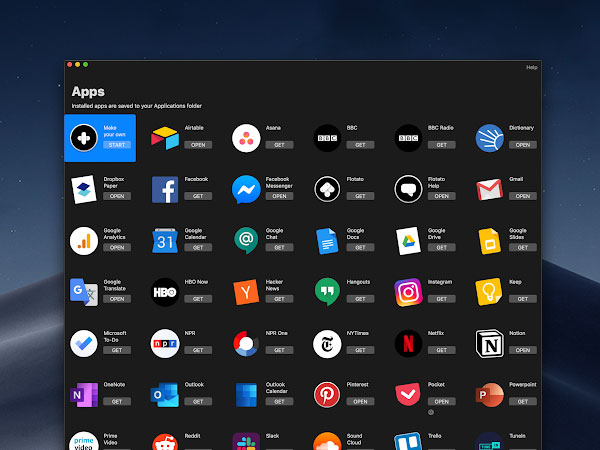
Task: Open the Dictionary app via OPEN
Action: [x=523, y=145]
